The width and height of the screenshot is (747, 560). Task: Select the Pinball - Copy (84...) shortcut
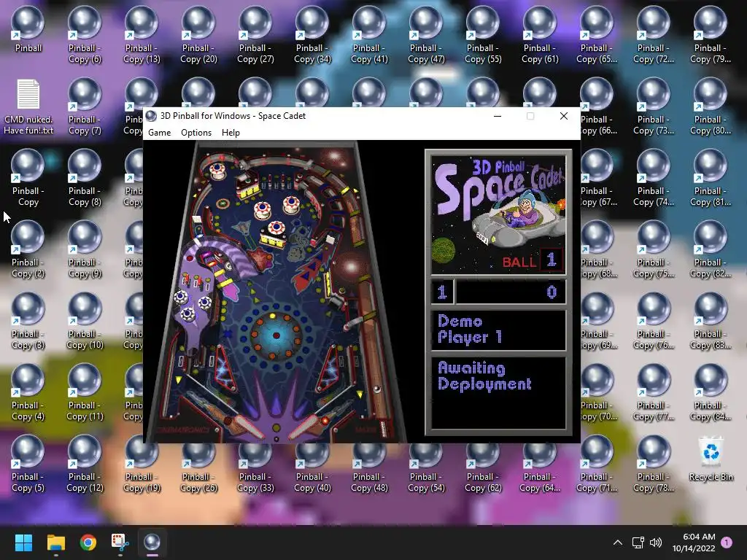(x=711, y=392)
